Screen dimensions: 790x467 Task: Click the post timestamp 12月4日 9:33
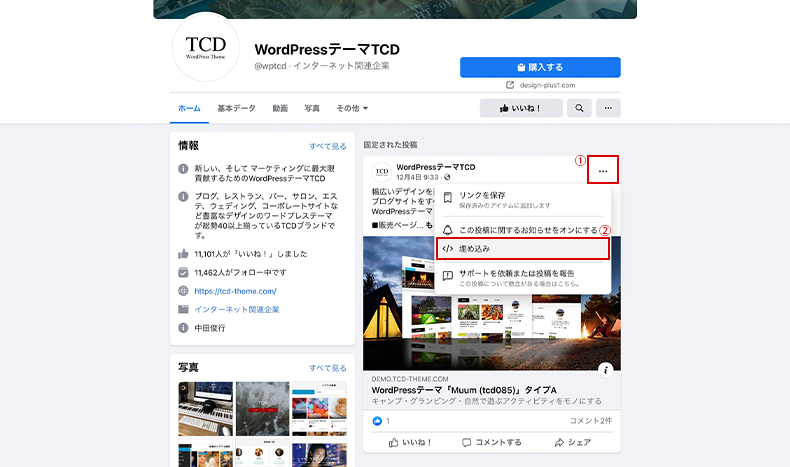417,177
